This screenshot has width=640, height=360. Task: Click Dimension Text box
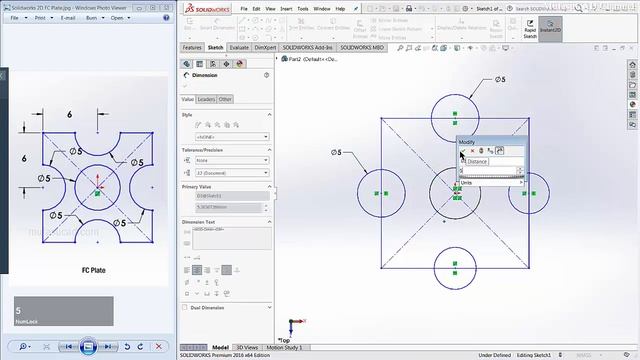[x=231, y=238]
